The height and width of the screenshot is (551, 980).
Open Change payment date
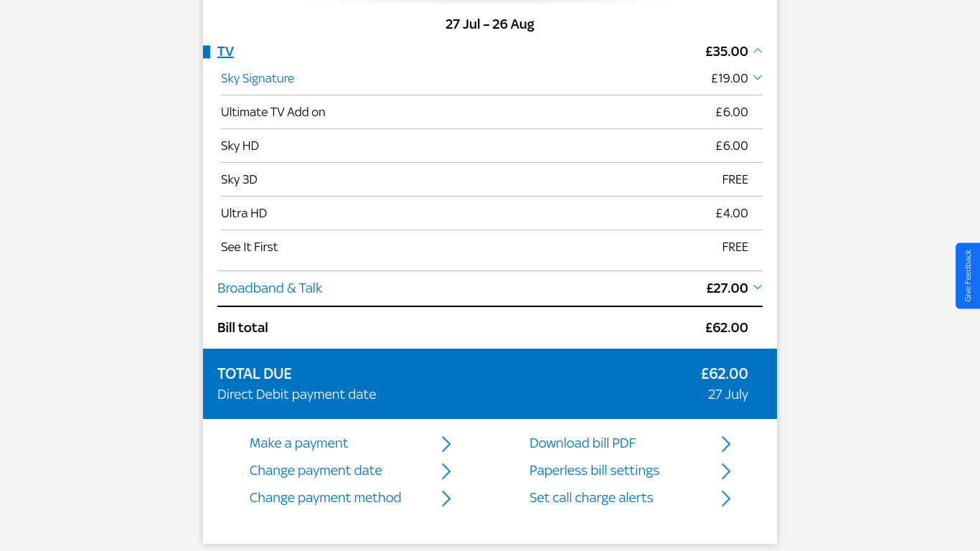316,471
